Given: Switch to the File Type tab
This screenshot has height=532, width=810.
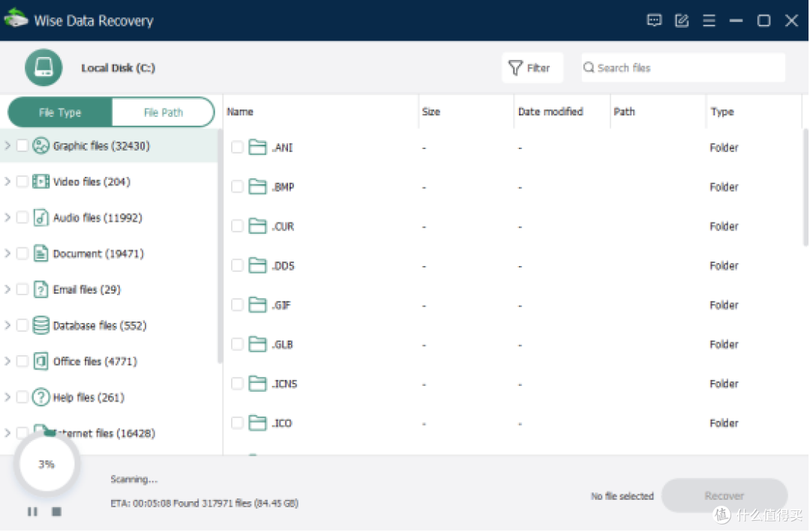Looking at the screenshot, I should [x=60, y=112].
